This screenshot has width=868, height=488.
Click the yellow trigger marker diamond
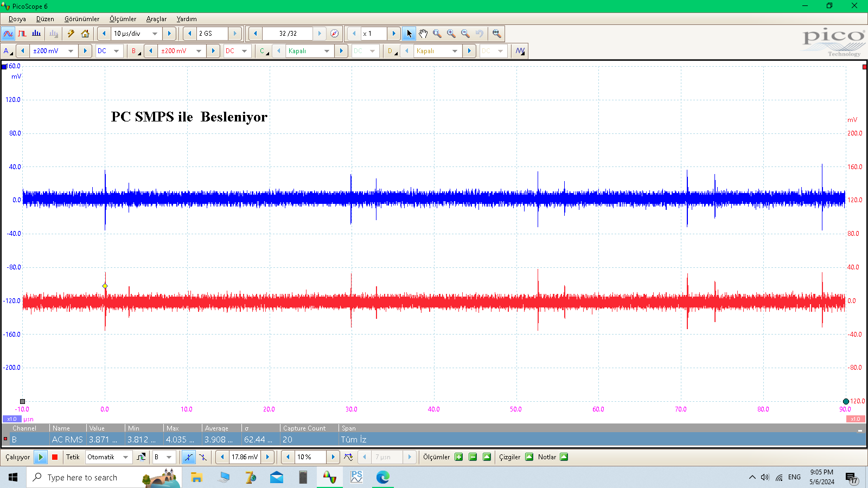[x=105, y=286]
